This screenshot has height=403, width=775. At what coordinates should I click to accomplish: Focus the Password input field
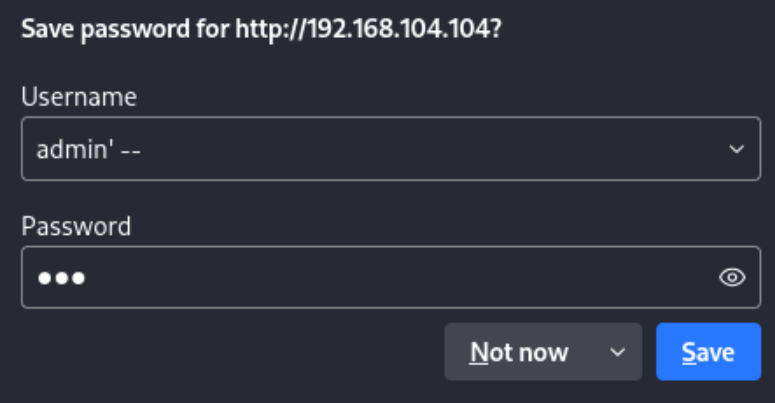coord(370,278)
